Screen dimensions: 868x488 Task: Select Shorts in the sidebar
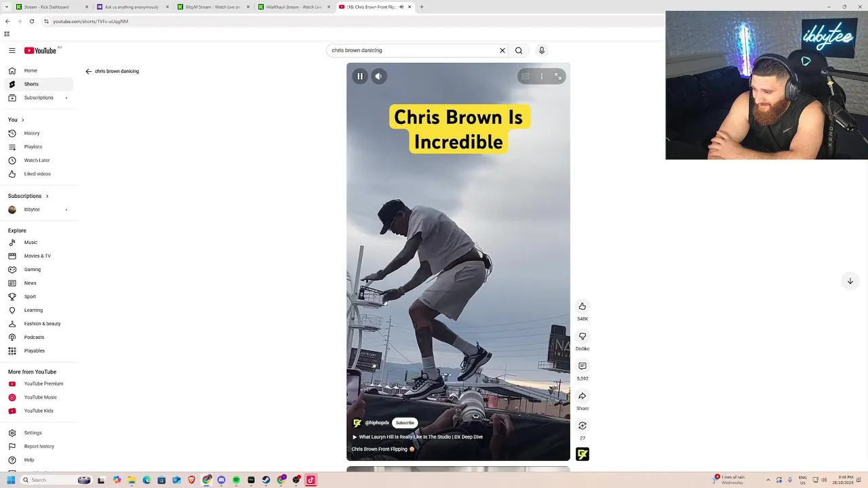[x=39, y=84]
